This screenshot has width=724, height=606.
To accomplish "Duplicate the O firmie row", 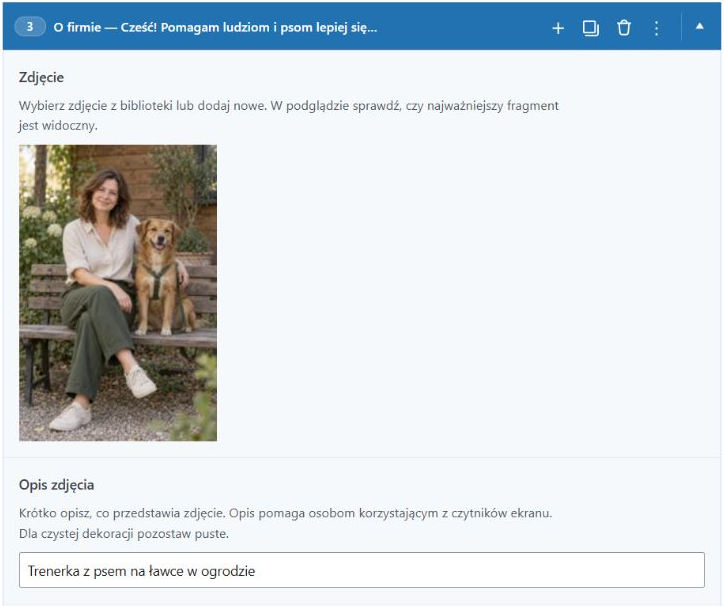I will pos(591,28).
